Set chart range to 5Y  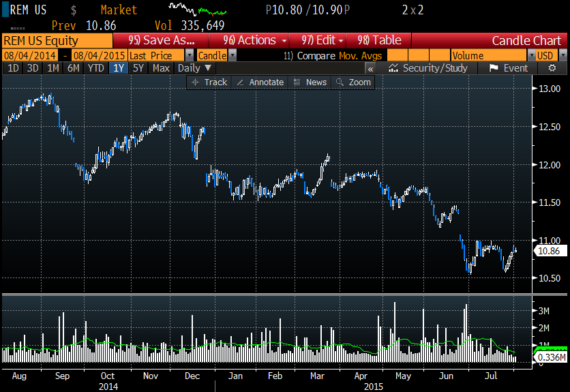coord(138,68)
